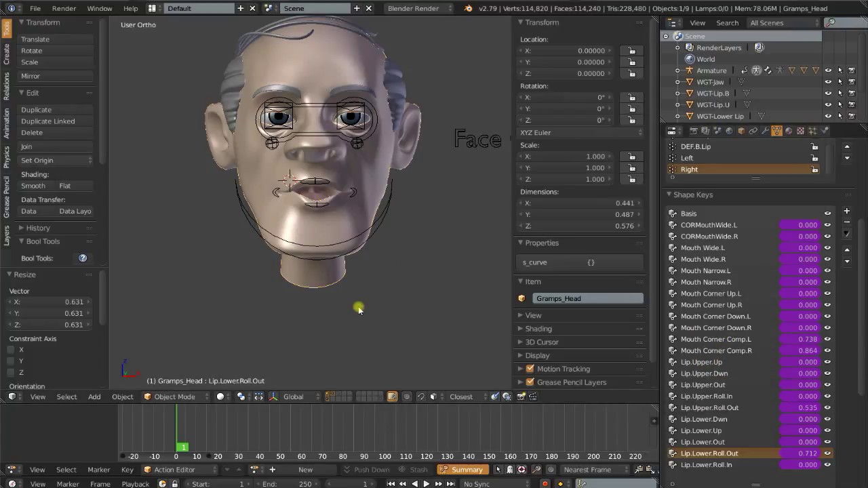Screen dimensions: 868x488
Task: Open the Closest snap target dropdown
Action: (467, 396)
